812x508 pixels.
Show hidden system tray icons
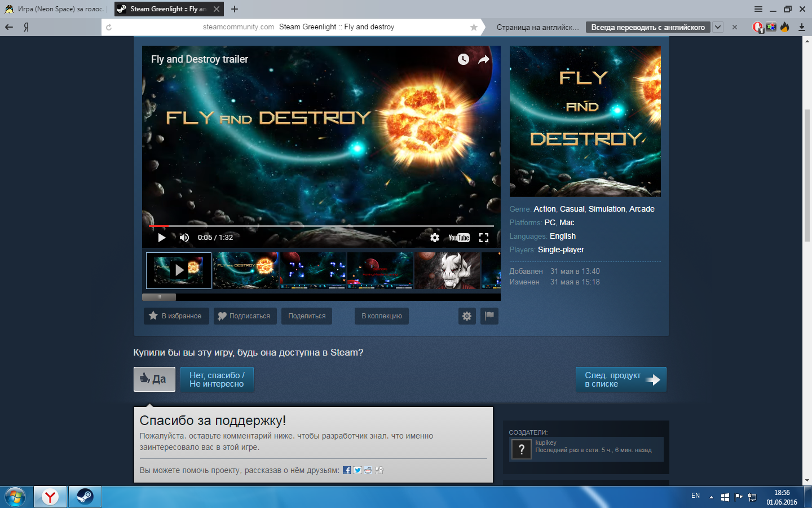pyautogui.click(x=711, y=497)
